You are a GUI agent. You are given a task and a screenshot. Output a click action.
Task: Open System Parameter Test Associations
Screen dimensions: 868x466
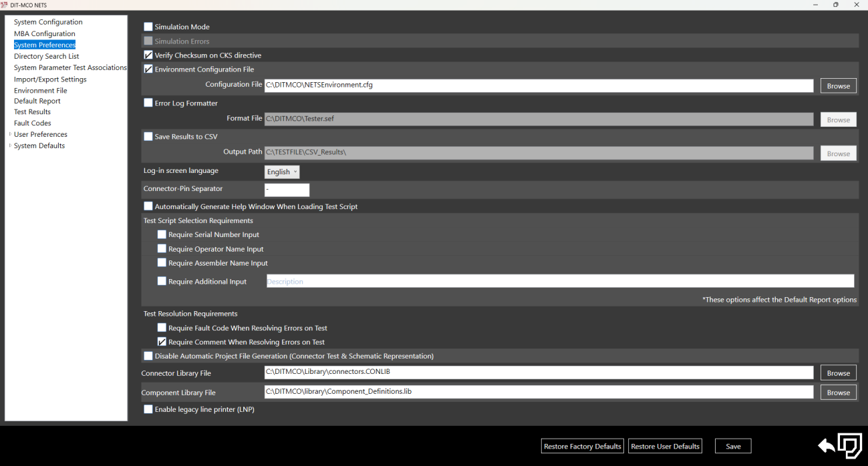click(70, 67)
